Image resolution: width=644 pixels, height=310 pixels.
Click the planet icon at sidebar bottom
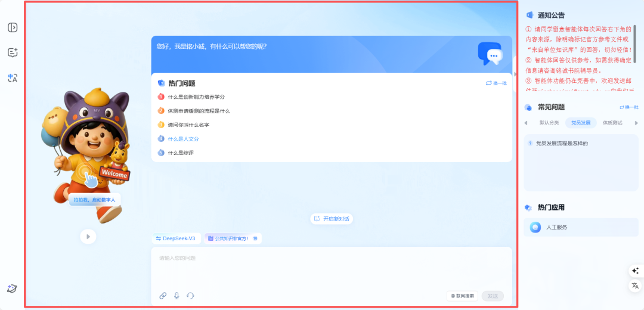tap(12, 289)
